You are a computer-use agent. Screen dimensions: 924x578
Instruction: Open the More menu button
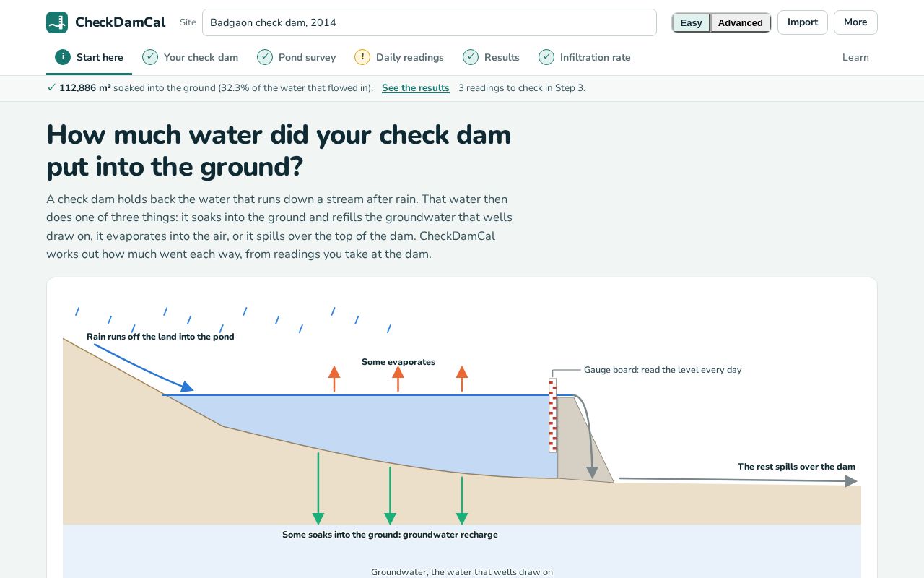tap(855, 22)
